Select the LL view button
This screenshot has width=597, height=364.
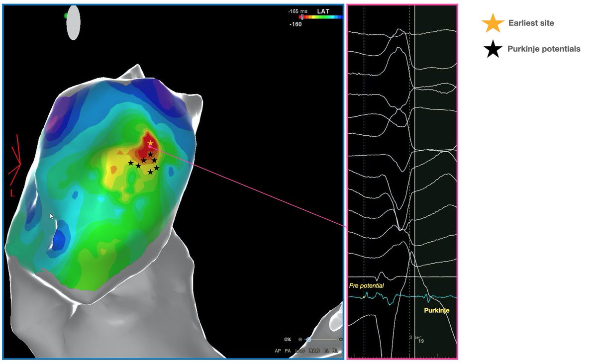tap(326, 350)
